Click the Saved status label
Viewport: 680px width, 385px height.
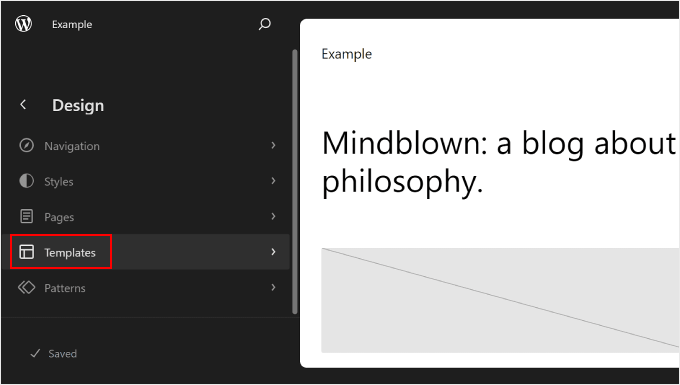tap(62, 354)
